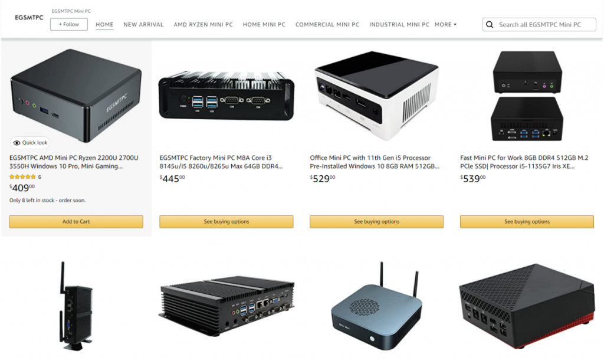The image size is (604, 364).
Task: Follow the EGSMTPC store
Action: point(68,24)
